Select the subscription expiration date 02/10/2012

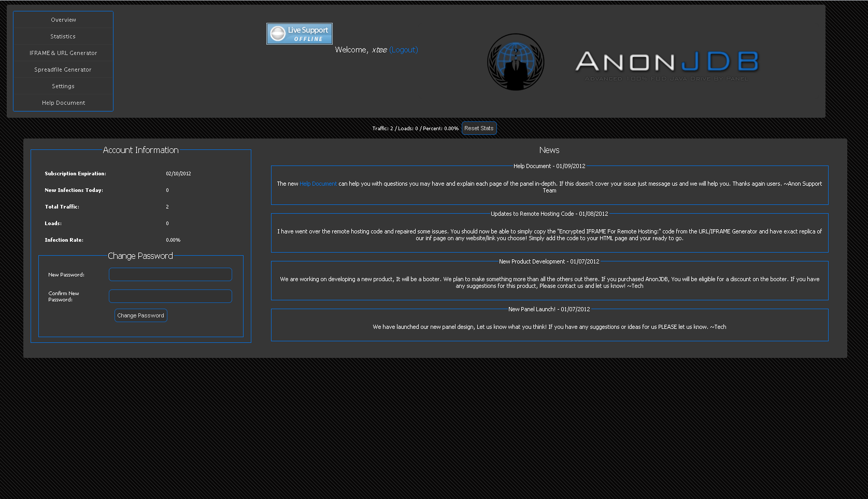178,174
